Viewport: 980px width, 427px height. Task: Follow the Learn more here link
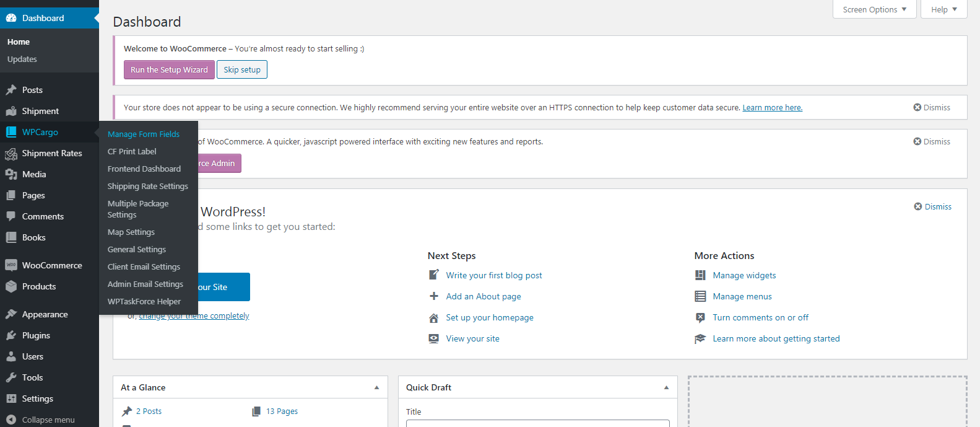click(773, 107)
